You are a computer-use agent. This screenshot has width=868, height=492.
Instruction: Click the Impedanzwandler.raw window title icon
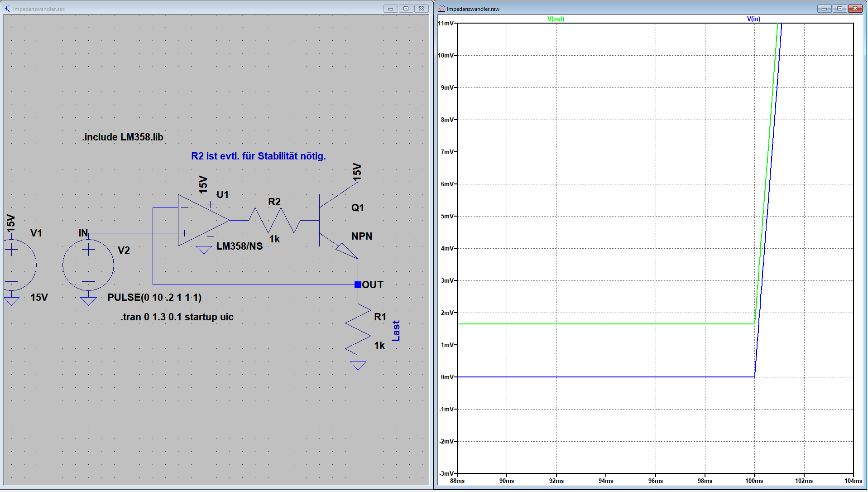[441, 9]
